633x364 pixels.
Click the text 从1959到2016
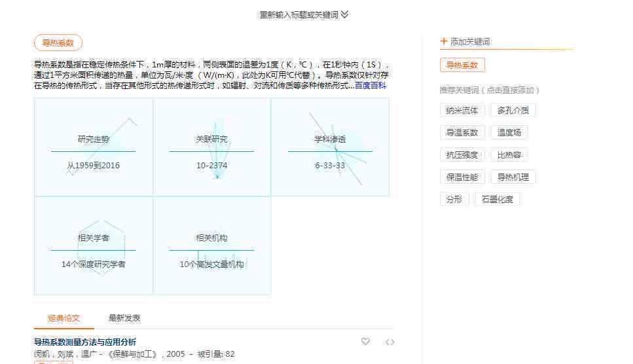[x=93, y=166]
